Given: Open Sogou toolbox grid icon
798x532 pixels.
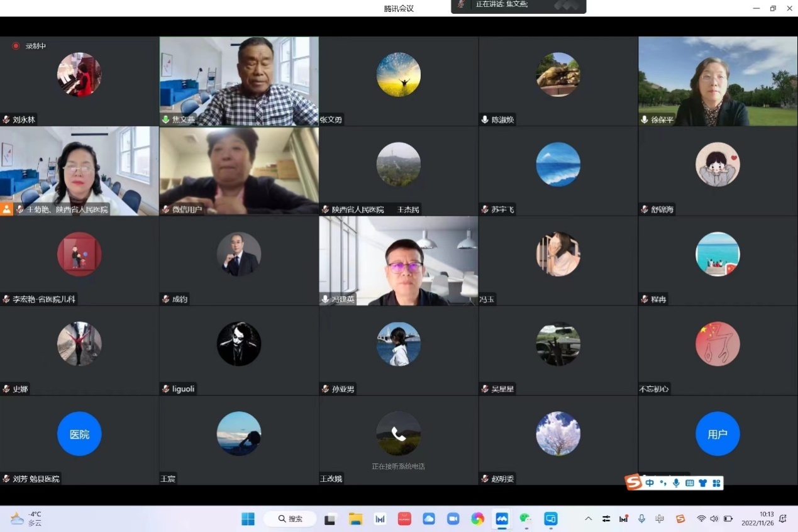Looking at the screenshot, I should (x=716, y=483).
